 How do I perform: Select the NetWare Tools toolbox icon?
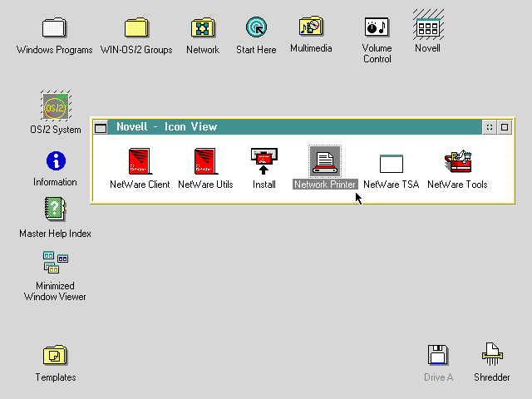coord(457,161)
